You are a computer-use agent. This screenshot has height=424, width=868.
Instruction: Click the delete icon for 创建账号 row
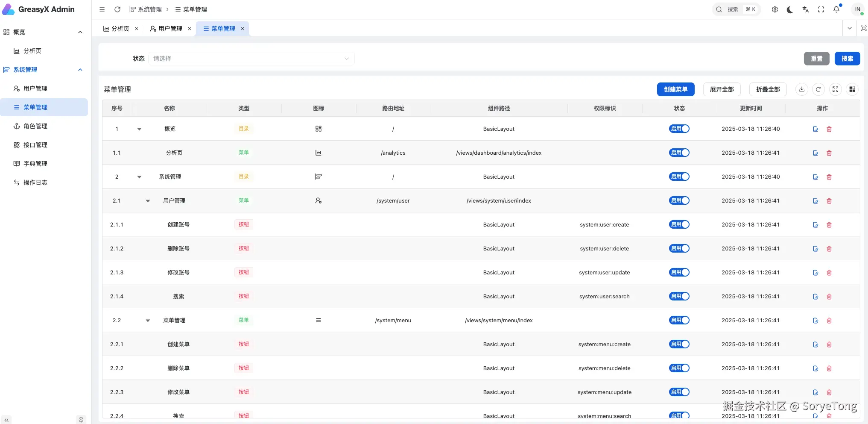pyautogui.click(x=829, y=225)
